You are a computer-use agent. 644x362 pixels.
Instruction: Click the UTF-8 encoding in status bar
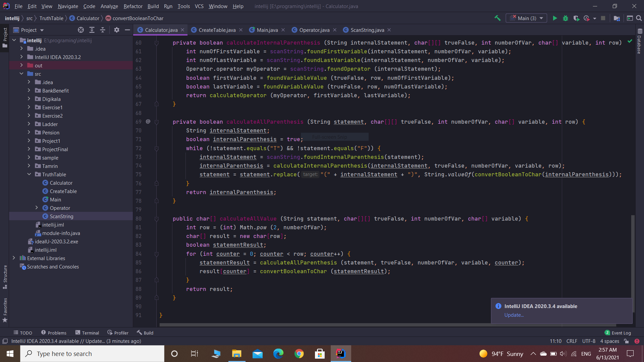(589, 341)
